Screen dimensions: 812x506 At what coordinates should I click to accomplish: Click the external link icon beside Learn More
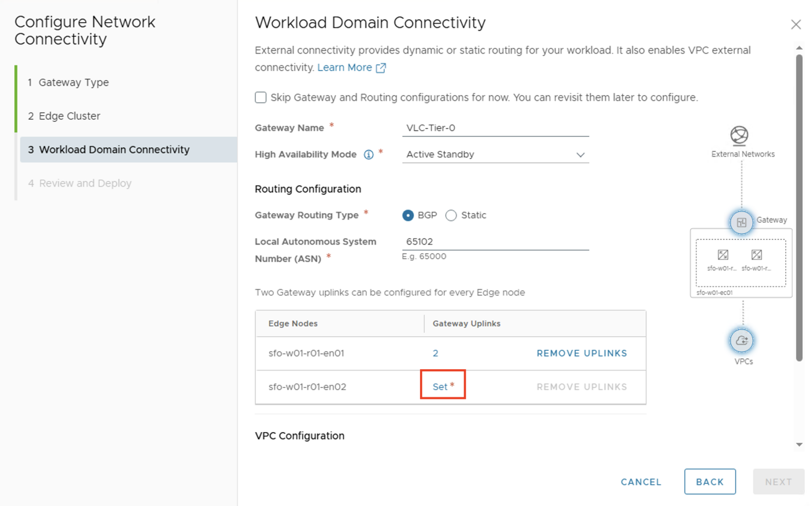(381, 67)
